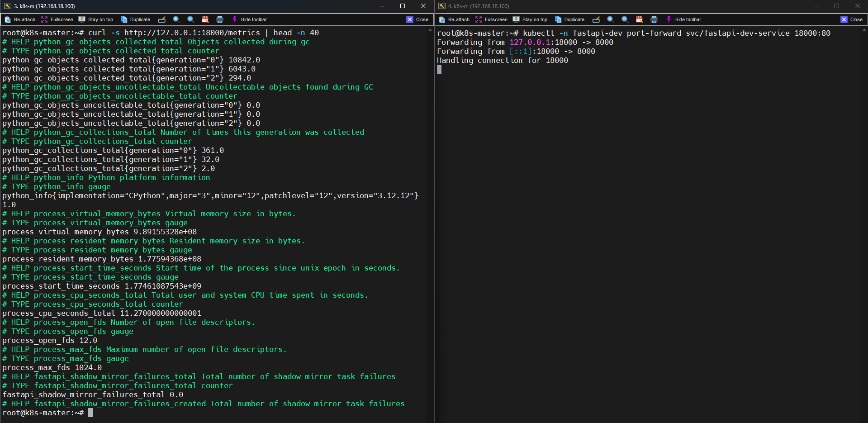Image resolution: width=868 pixels, height=423 pixels.
Task: Toggle Fullscreen mode on the right terminal
Action: [491, 19]
